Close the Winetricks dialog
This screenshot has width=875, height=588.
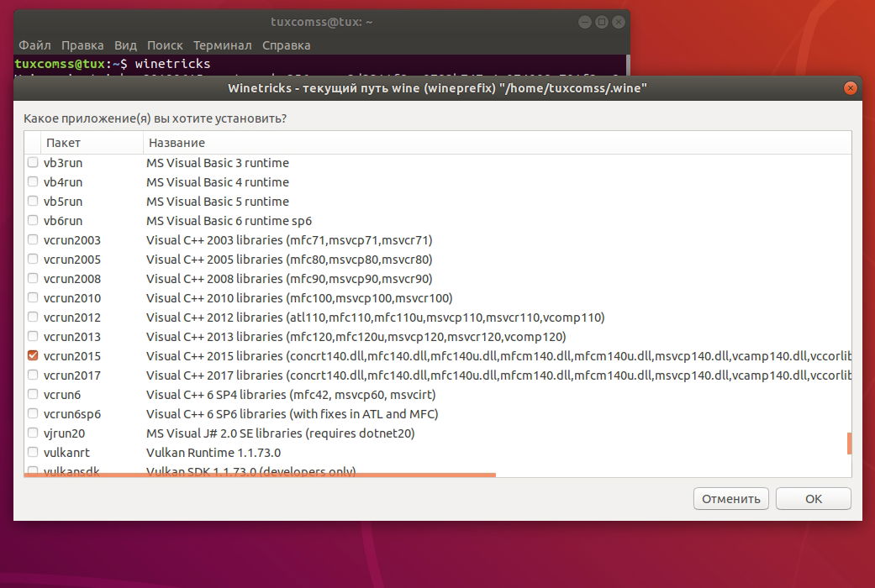(x=850, y=88)
